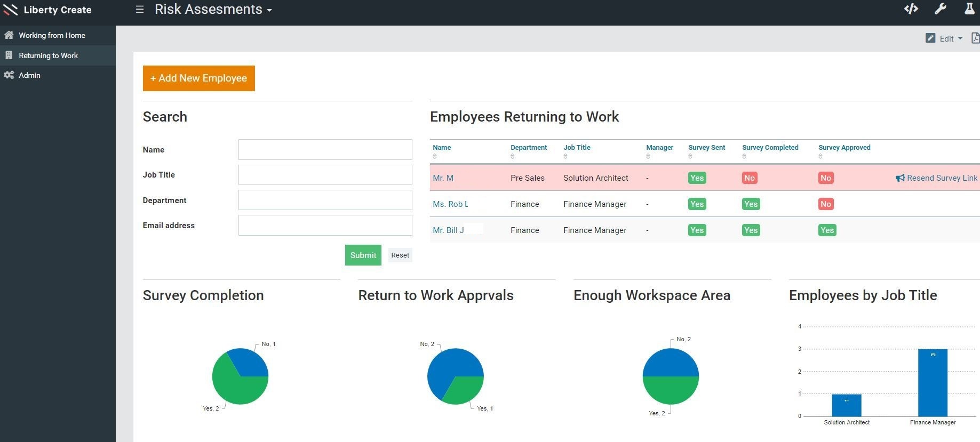The image size is (980, 442).
Task: Click the PDF export icon
Action: 975,38
